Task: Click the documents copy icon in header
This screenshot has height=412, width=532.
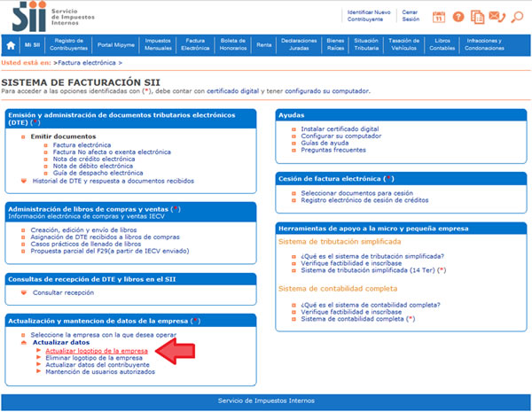Action: click(477, 17)
